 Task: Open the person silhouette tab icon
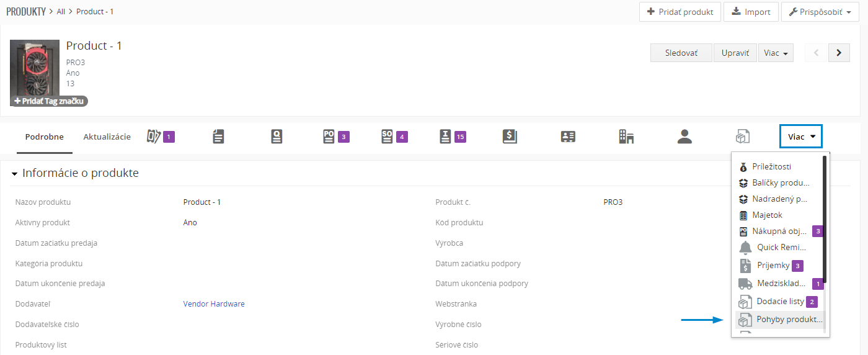(x=684, y=137)
